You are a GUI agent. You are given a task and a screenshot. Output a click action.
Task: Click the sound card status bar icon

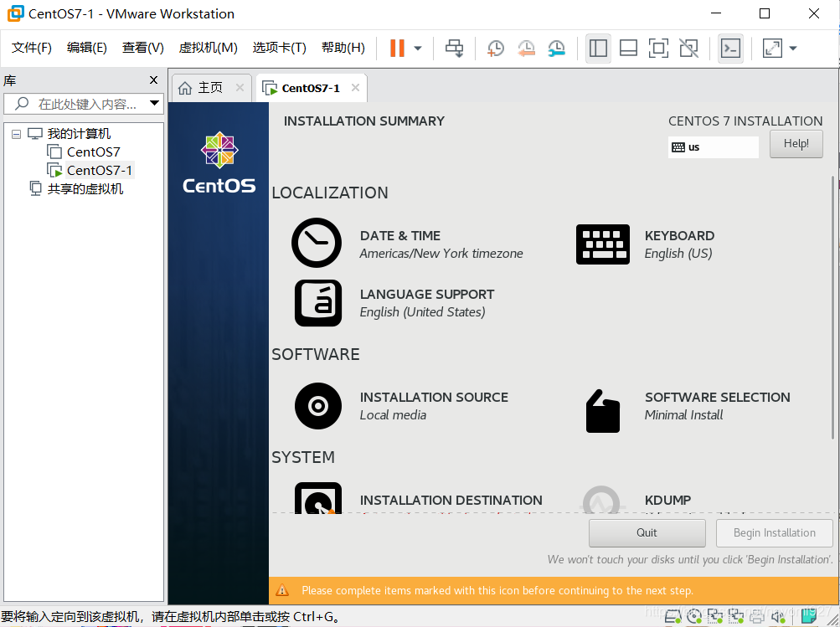[x=778, y=617]
